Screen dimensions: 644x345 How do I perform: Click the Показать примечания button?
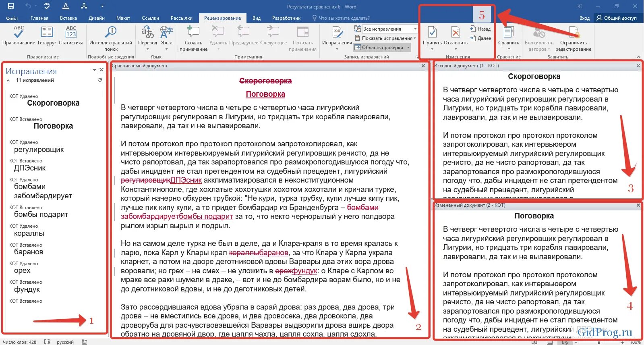(302, 39)
